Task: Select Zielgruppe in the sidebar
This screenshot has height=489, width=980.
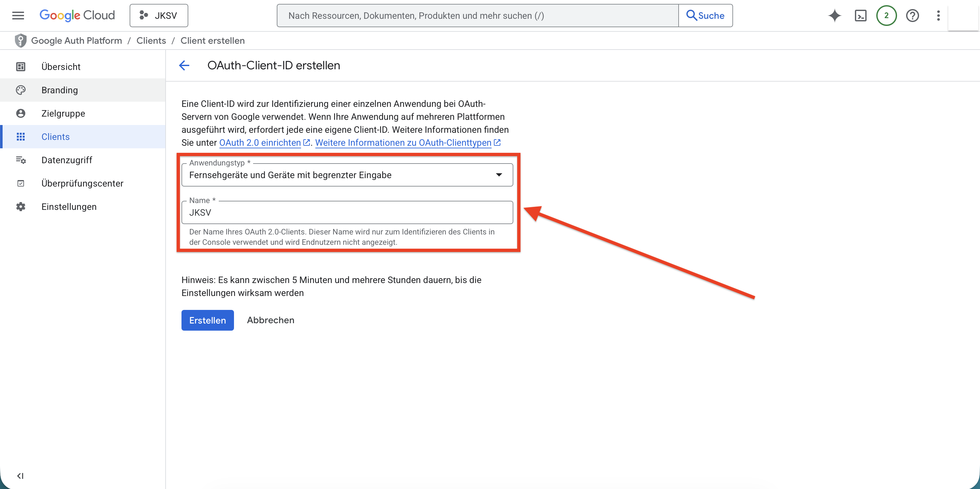Action: 63,113
